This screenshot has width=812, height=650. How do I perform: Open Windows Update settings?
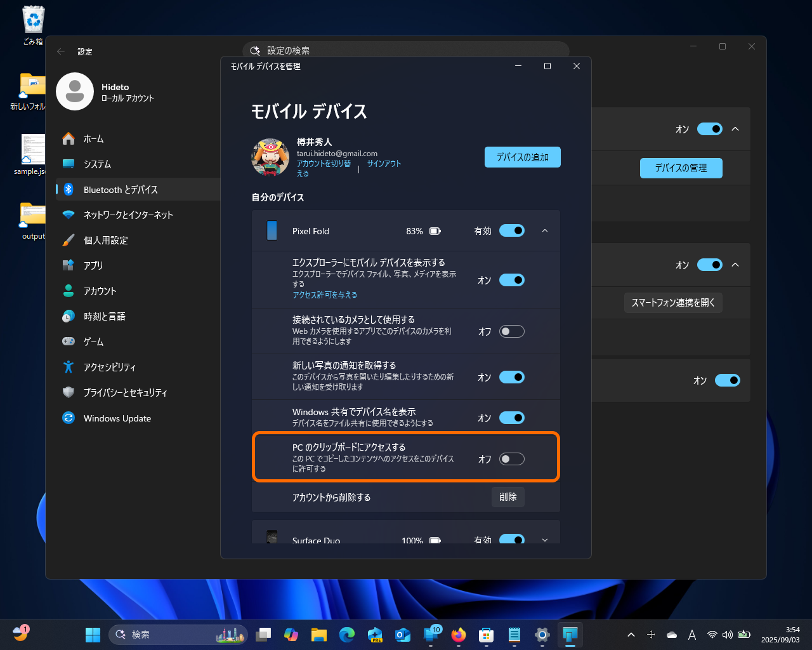coord(117,418)
